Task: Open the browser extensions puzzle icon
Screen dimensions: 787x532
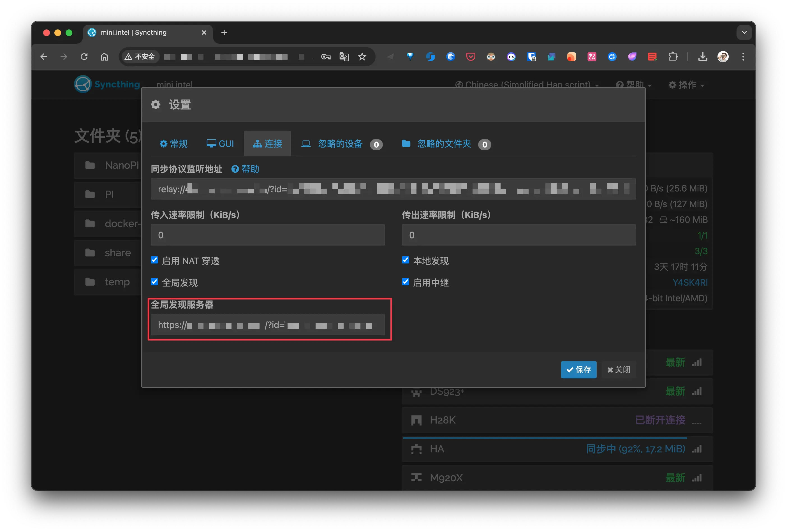Action: click(x=673, y=57)
